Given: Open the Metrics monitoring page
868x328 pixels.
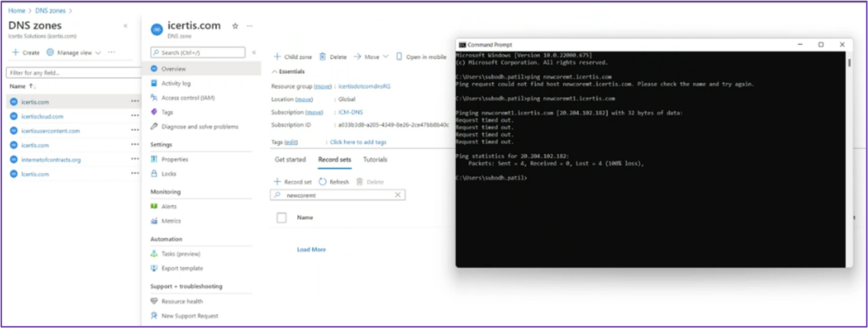Looking at the screenshot, I should pos(171,221).
